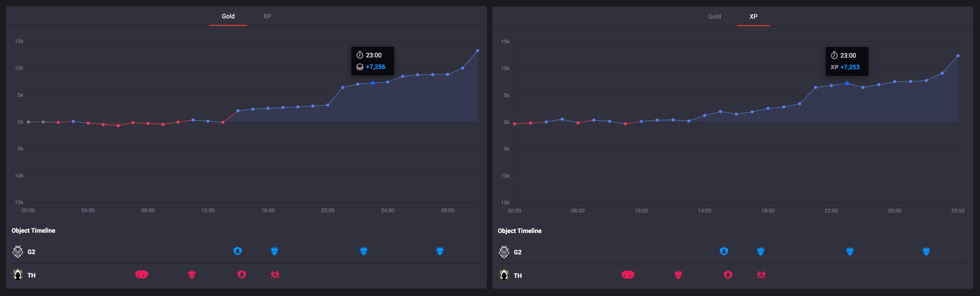The image size is (980, 296).
Task: Click TH red dragon icon in XP panel
Action: (678, 275)
